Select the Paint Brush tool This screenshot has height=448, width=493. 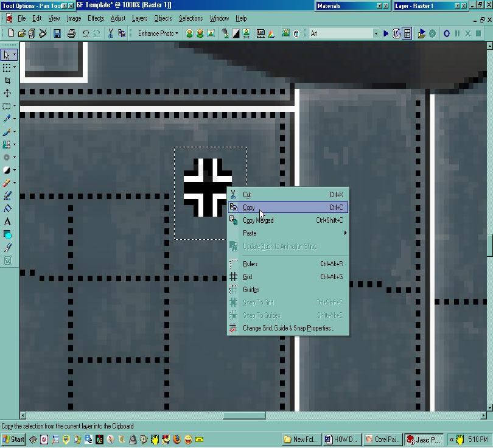coord(7,131)
